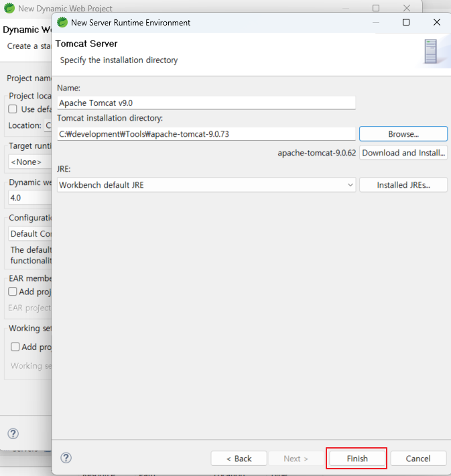Click the Tomcat installation directory text field

206,134
